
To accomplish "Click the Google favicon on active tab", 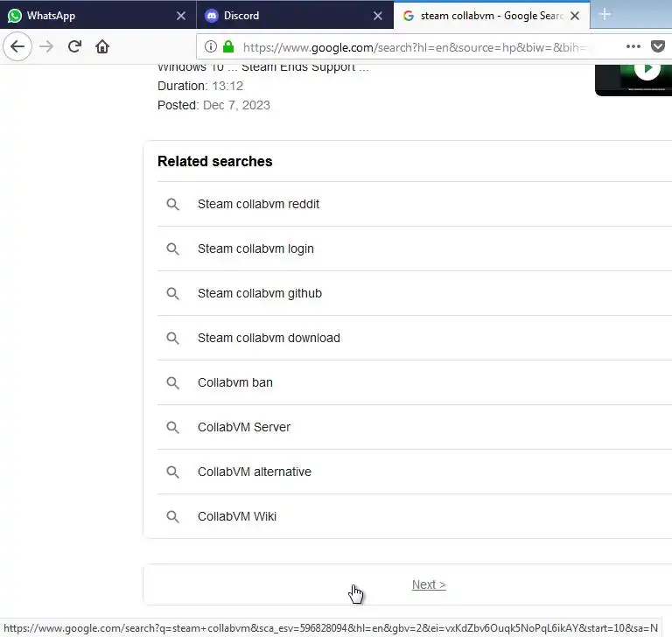I will (x=409, y=16).
